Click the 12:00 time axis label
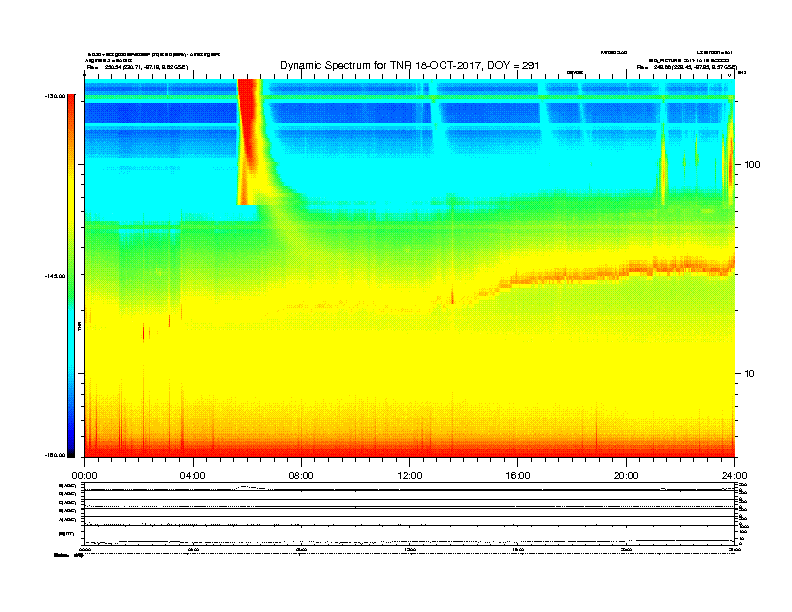This screenshot has height=612, width=792. point(410,476)
